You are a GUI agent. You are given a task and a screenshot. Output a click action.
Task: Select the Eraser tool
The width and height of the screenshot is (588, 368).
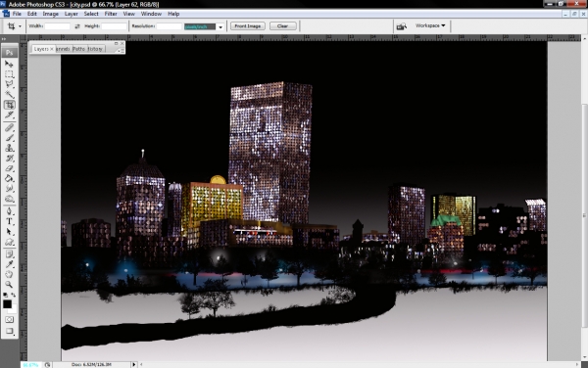point(9,168)
